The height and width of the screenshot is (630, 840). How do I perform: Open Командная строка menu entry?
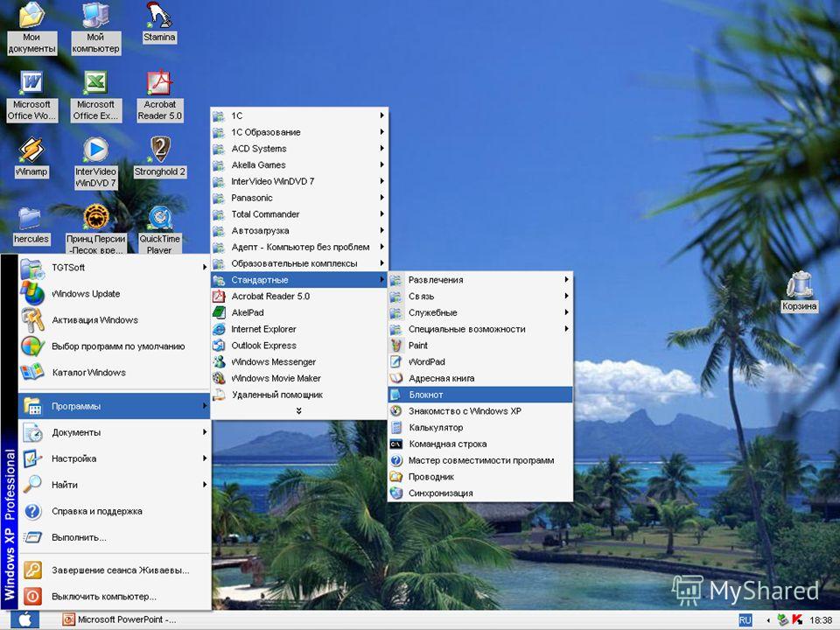coord(480,444)
